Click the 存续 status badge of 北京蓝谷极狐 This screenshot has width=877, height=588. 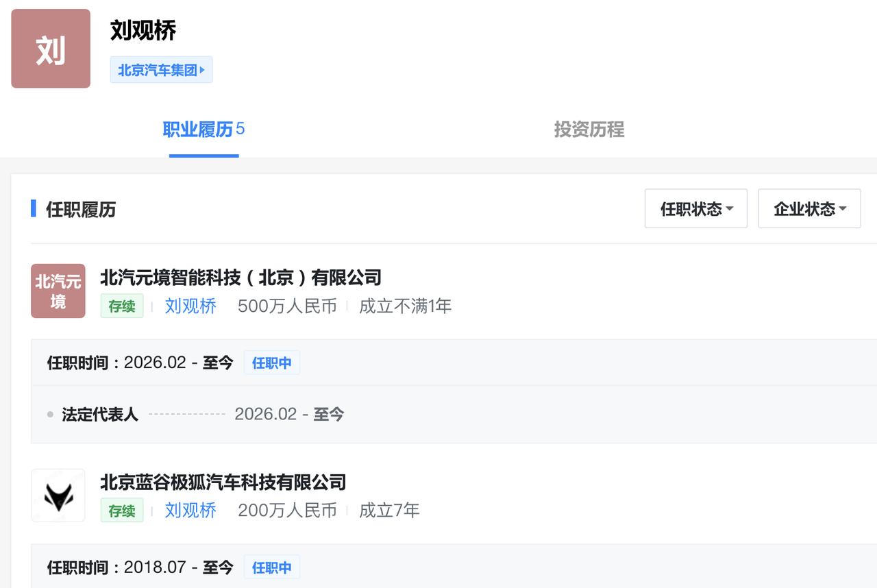click(122, 511)
